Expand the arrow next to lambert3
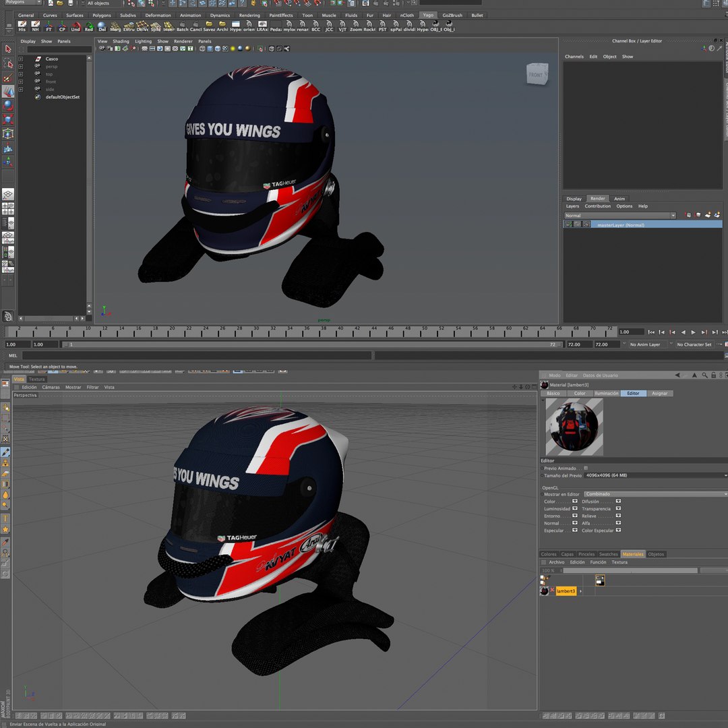 (x=581, y=591)
